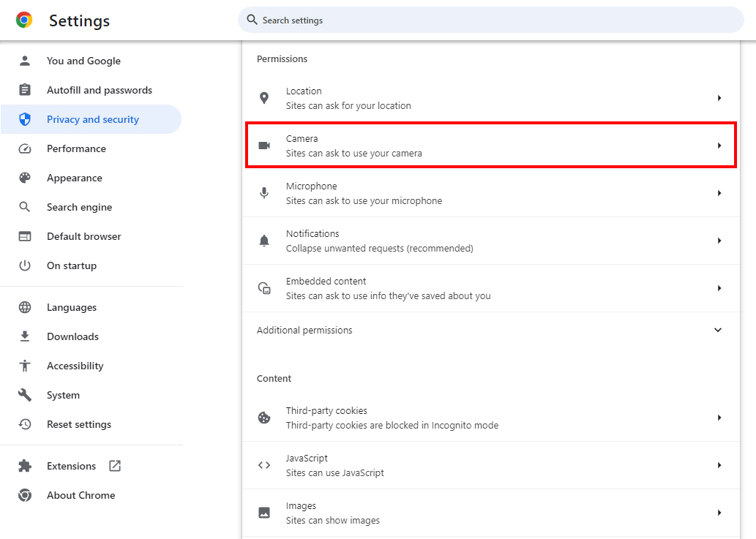Click 'Additional permissions' label
This screenshot has height=539, width=756.
(x=304, y=330)
